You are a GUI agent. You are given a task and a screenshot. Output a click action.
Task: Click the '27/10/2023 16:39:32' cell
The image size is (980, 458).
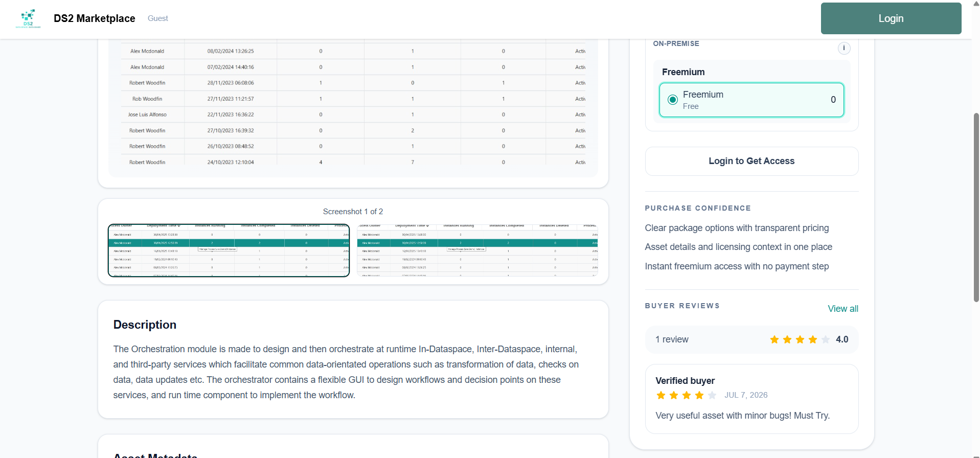tap(231, 130)
